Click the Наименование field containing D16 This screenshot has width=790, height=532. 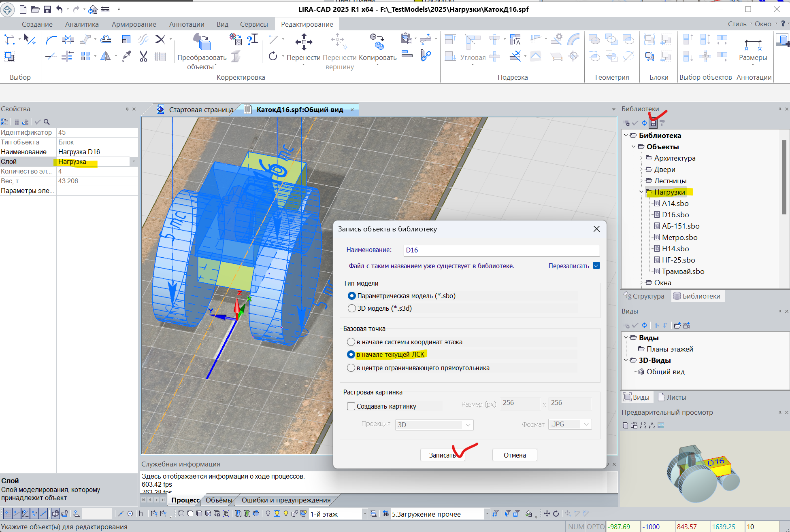click(x=501, y=250)
